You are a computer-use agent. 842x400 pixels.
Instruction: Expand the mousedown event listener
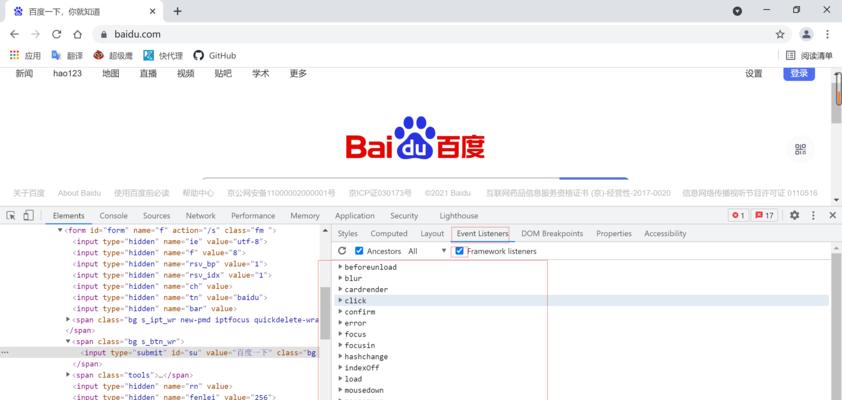click(x=340, y=390)
